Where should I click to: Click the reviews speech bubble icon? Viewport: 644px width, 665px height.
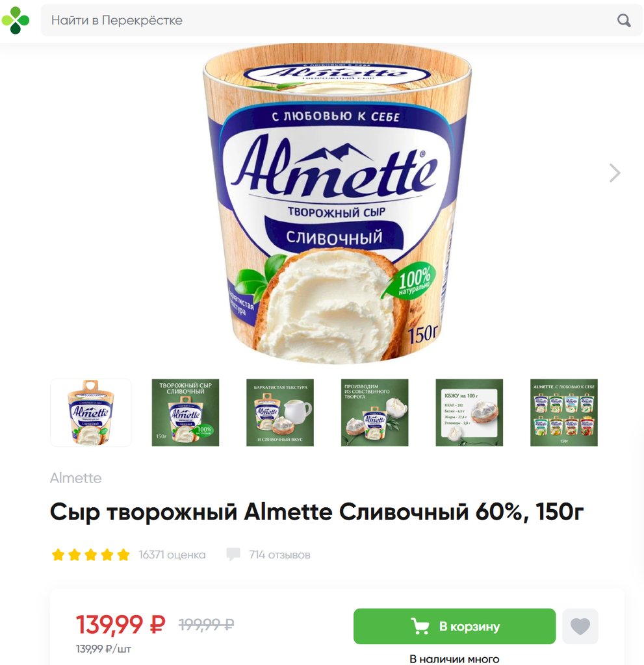(x=233, y=555)
